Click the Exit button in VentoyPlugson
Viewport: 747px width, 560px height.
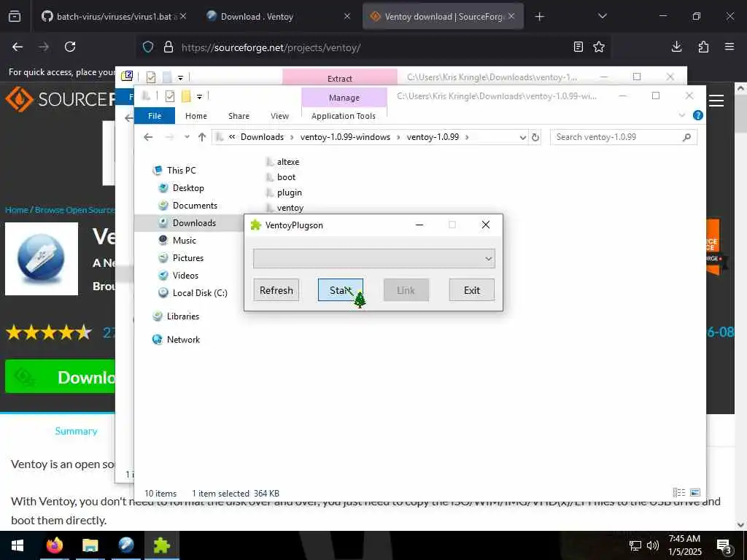(x=472, y=290)
